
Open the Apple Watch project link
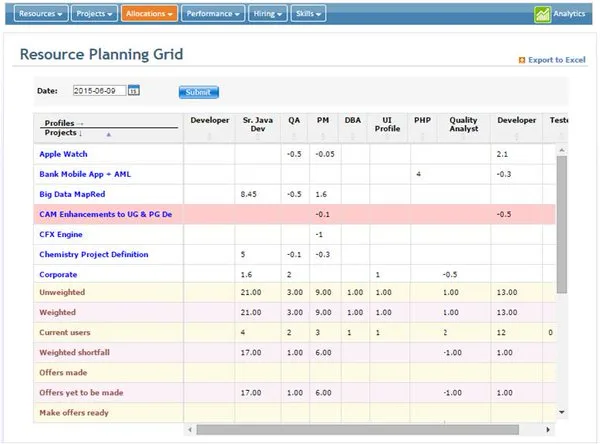coord(63,154)
